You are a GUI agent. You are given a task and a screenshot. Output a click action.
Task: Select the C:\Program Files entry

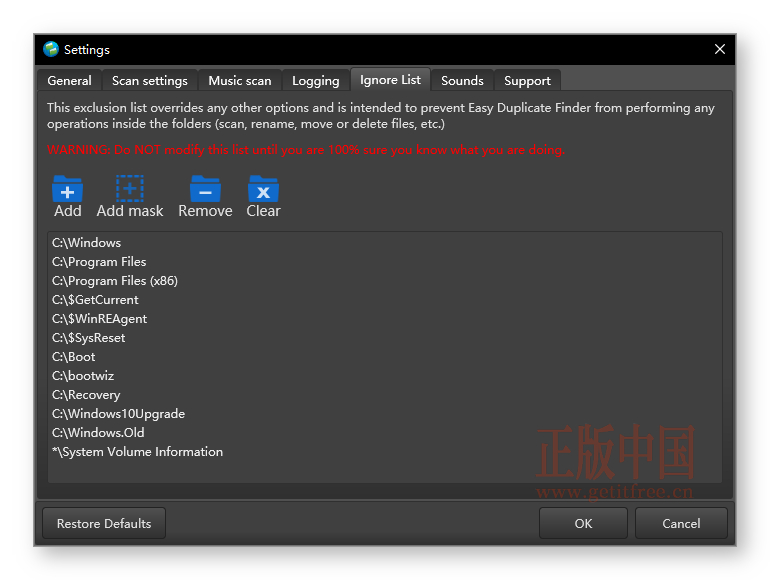coord(385,262)
